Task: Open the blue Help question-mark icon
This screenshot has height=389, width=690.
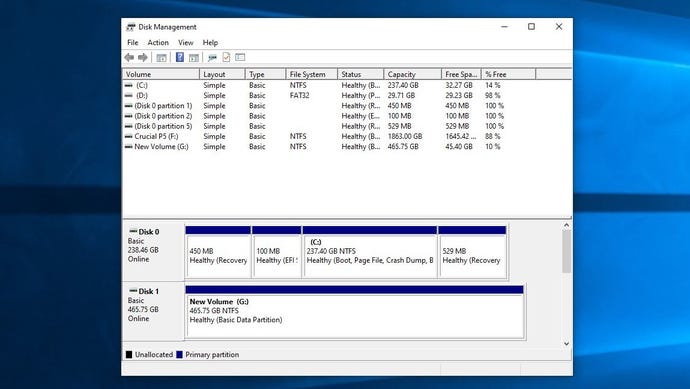Action: [180, 57]
